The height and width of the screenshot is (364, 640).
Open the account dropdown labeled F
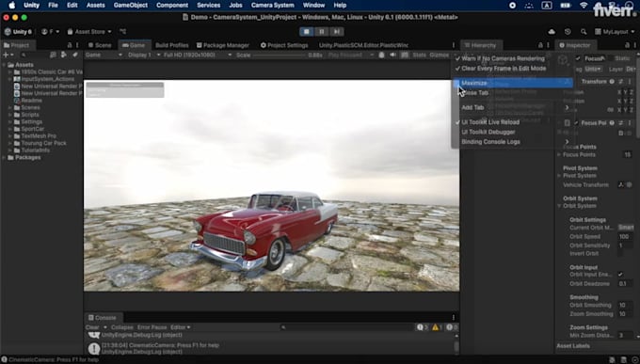pos(50,31)
